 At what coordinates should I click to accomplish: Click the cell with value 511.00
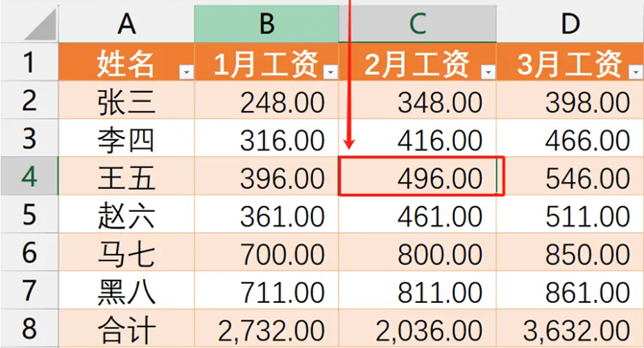pyautogui.click(x=570, y=214)
